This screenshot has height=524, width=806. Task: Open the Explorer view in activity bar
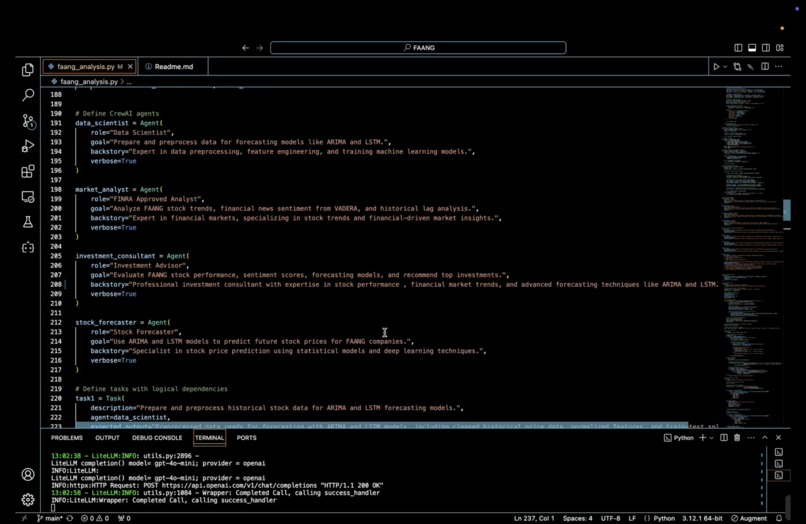coord(28,69)
